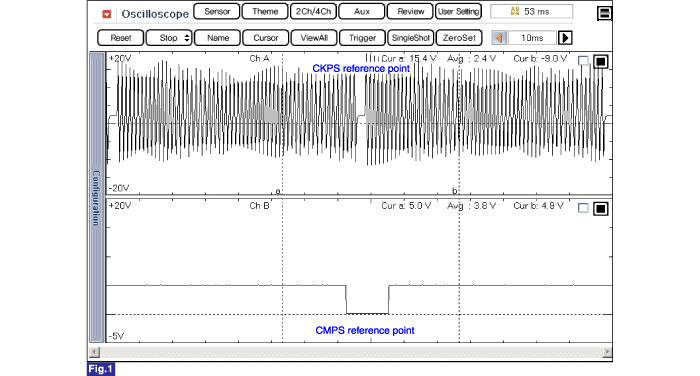Viewport: 700px width, 376px height.
Task: Open the Theme menu
Action: (x=265, y=11)
